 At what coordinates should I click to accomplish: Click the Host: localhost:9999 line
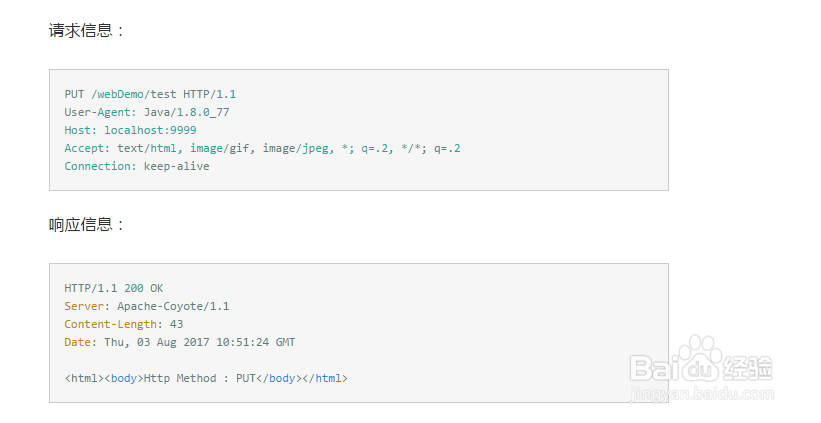click(x=130, y=130)
